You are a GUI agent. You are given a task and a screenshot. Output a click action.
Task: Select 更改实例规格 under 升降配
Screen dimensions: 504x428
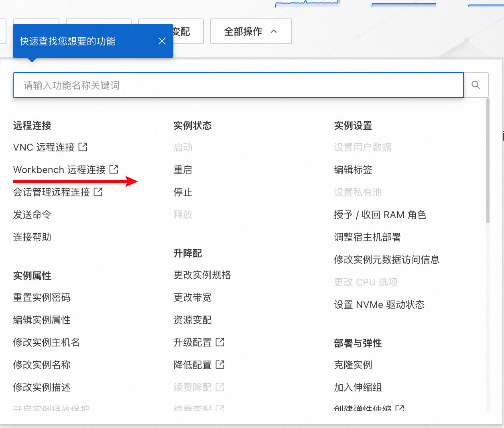(x=202, y=275)
